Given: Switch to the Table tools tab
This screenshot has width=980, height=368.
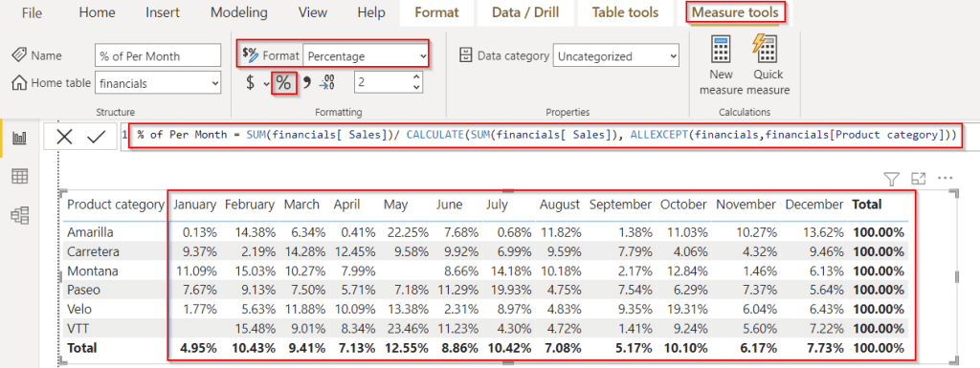Looking at the screenshot, I should [x=625, y=13].
